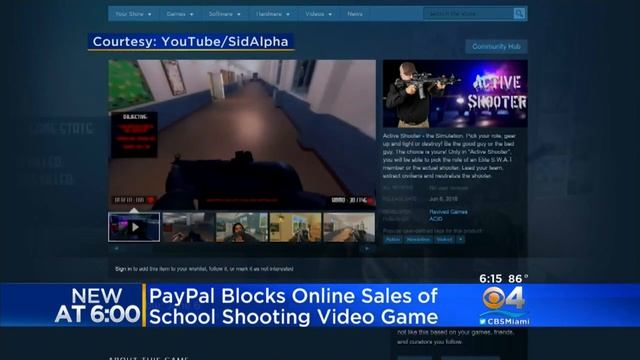The height and width of the screenshot is (360, 640).
Task: Select the fifth screenshot thumbnail
Action: pyautogui.click(x=349, y=227)
